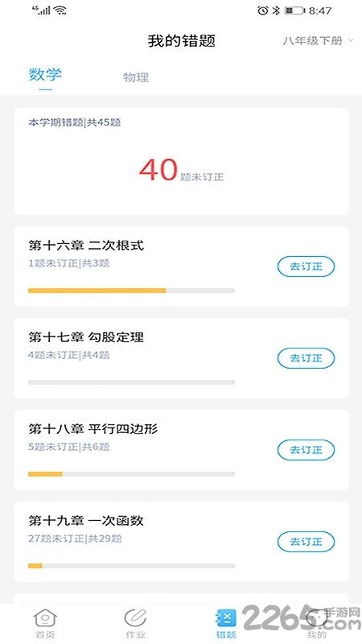Tap the battery indicator icon
The image size is (362, 644).
pos(294,10)
